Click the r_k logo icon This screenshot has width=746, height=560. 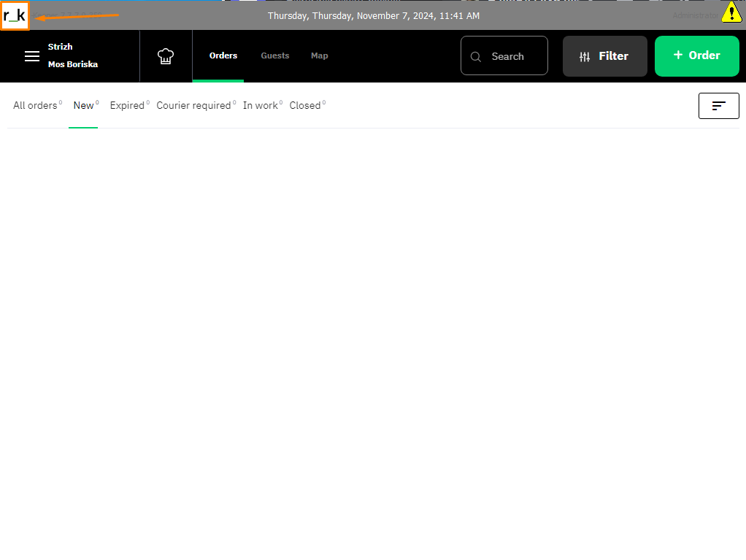tap(15, 15)
